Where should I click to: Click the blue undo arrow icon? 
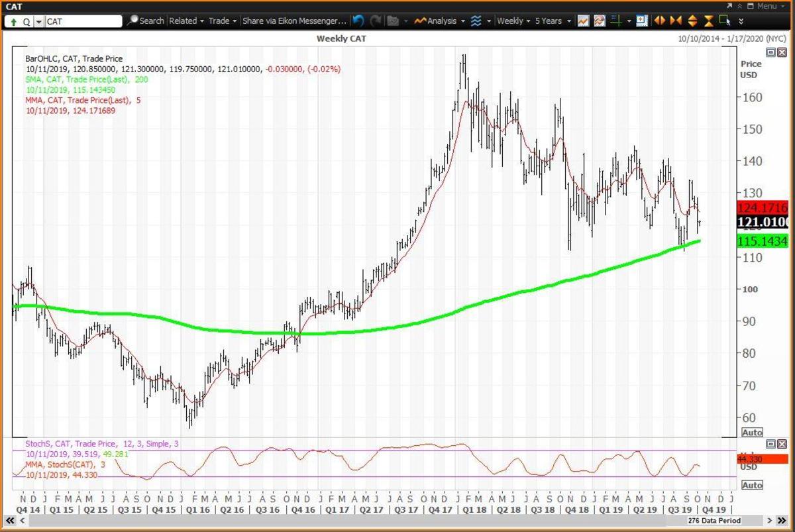(x=358, y=21)
